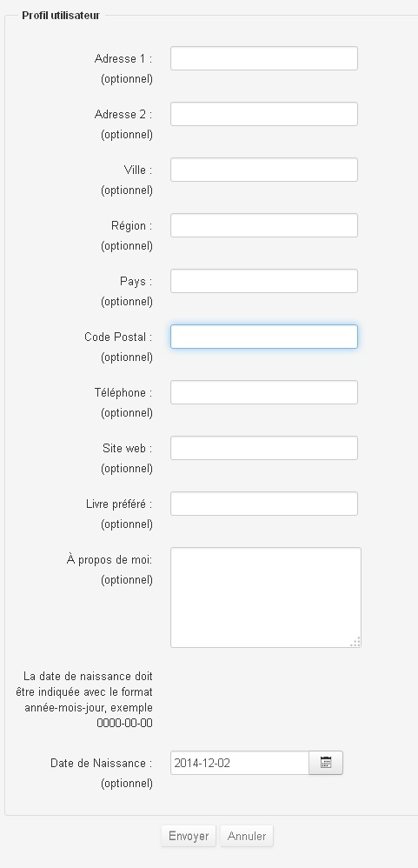Click the Site web text field
418x868 pixels.
point(263,448)
